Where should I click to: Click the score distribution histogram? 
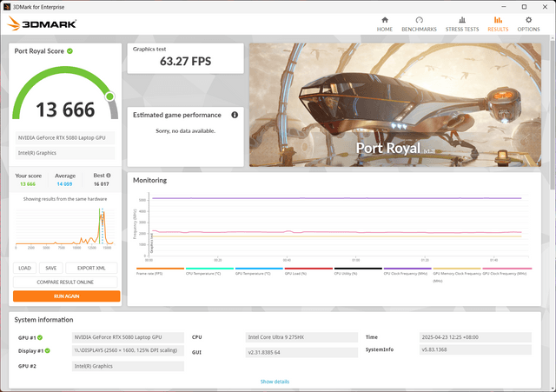65,227
